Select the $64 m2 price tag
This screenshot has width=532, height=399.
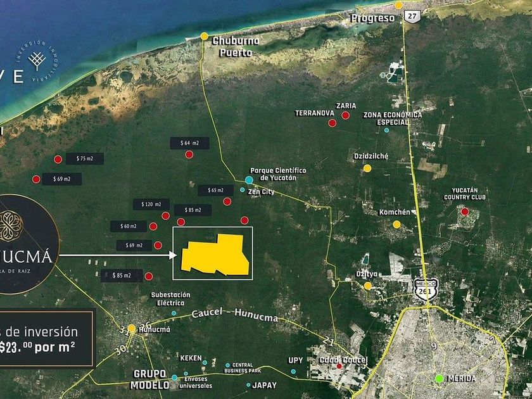pyautogui.click(x=189, y=143)
